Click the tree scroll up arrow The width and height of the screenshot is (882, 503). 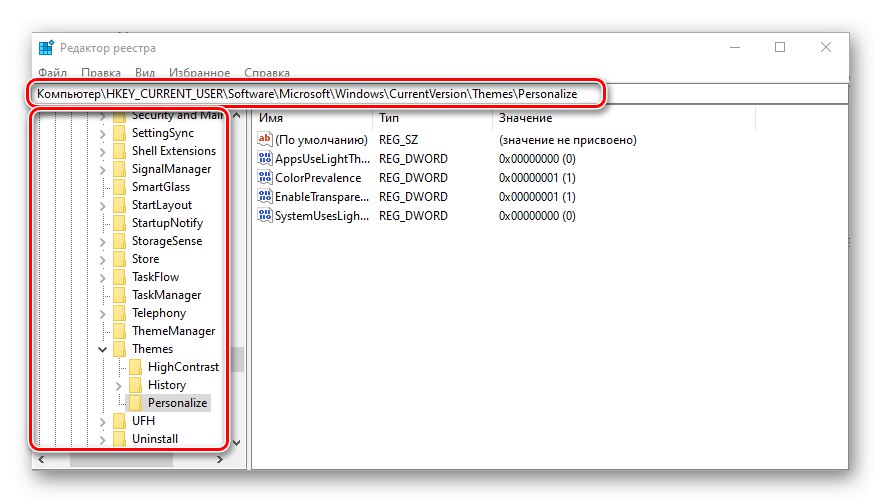[237, 115]
